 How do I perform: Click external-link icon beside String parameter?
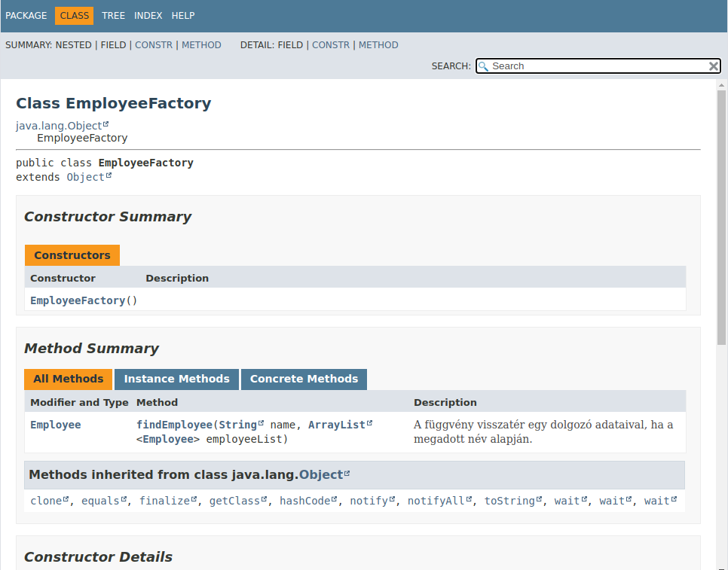click(261, 423)
